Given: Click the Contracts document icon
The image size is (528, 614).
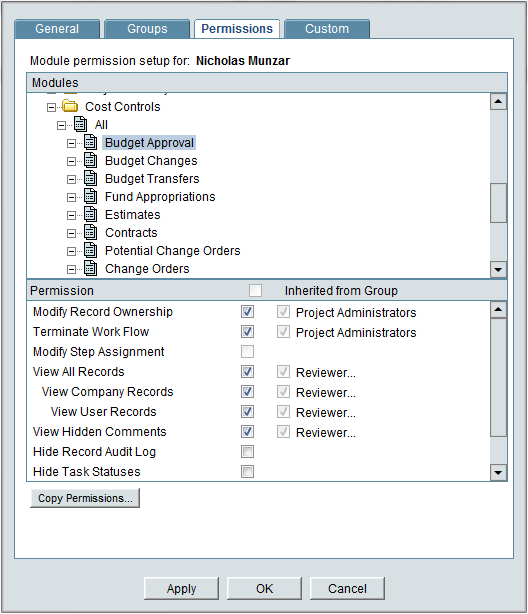Looking at the screenshot, I should point(90,232).
